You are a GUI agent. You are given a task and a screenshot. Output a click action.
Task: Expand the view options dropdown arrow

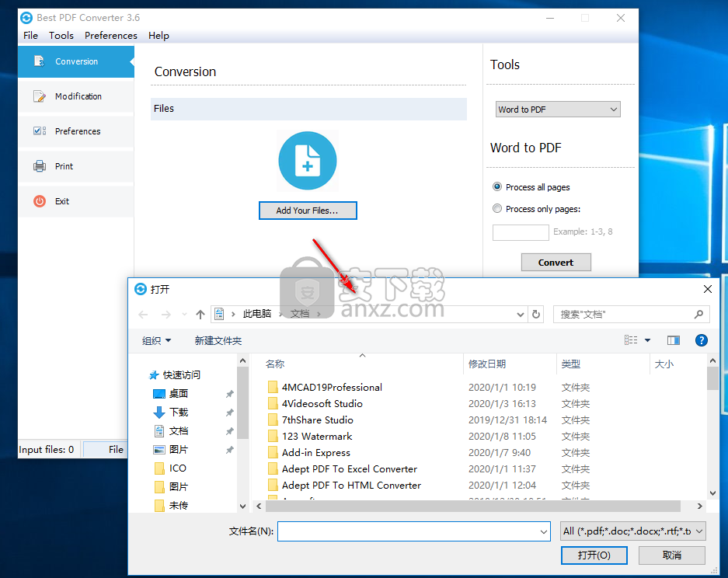pos(647,340)
